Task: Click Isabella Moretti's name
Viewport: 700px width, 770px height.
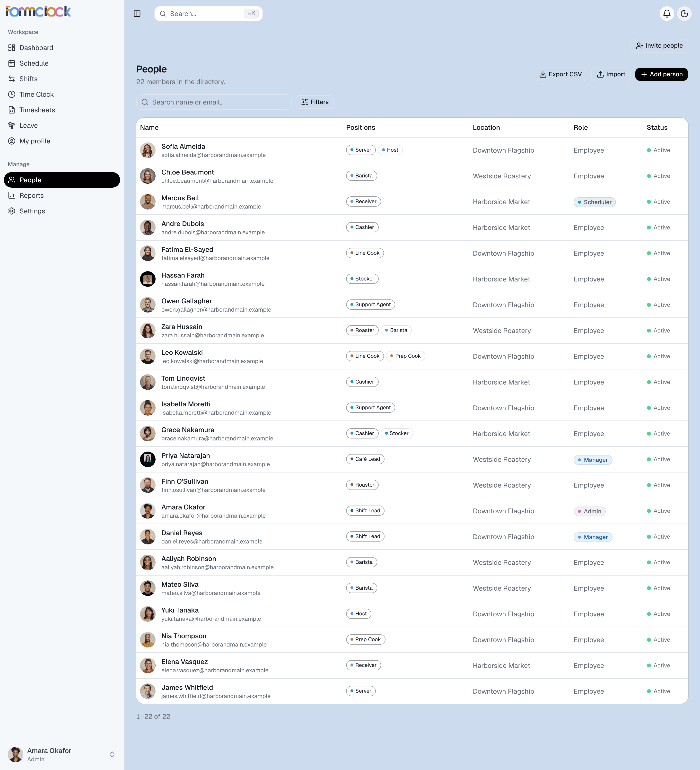Action: tap(186, 404)
